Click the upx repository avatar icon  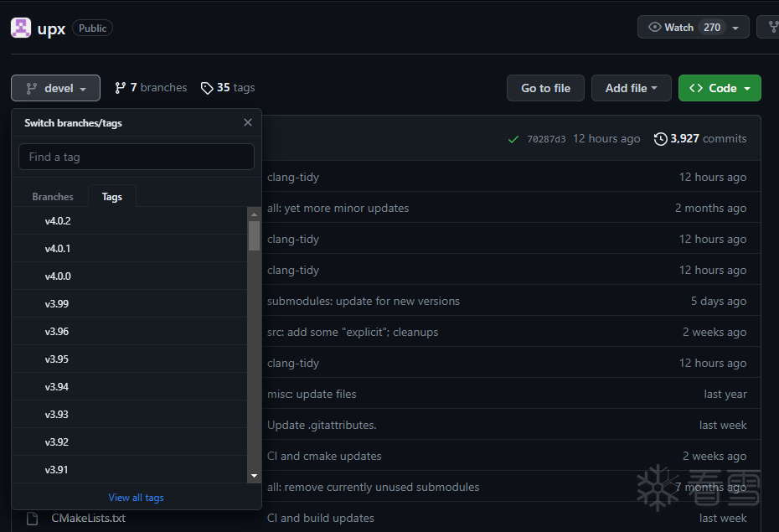(x=21, y=28)
